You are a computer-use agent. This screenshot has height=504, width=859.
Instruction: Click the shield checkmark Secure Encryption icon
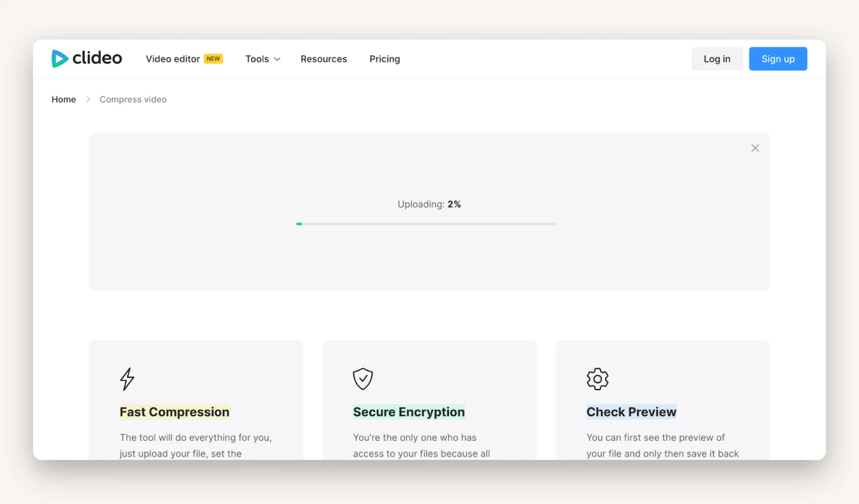coord(363,379)
